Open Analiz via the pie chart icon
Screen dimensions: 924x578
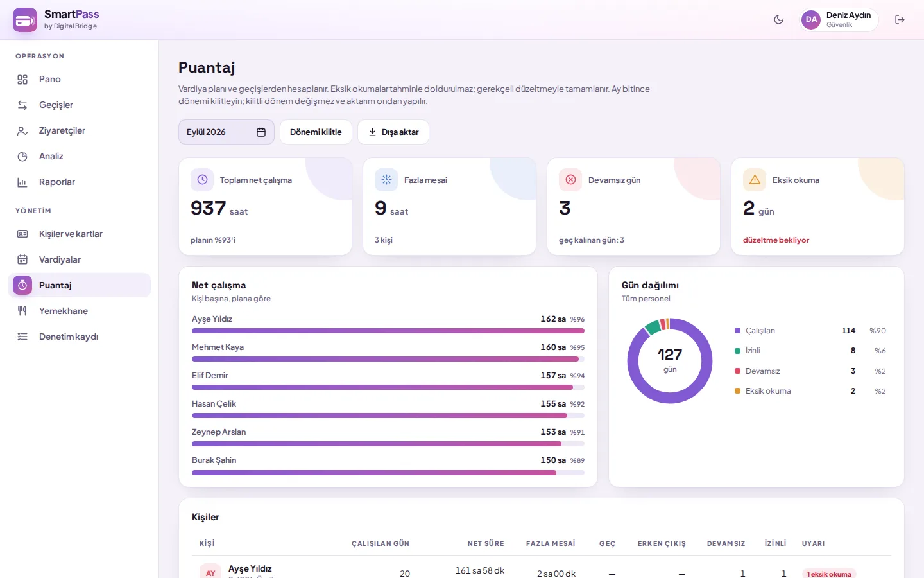(22, 157)
